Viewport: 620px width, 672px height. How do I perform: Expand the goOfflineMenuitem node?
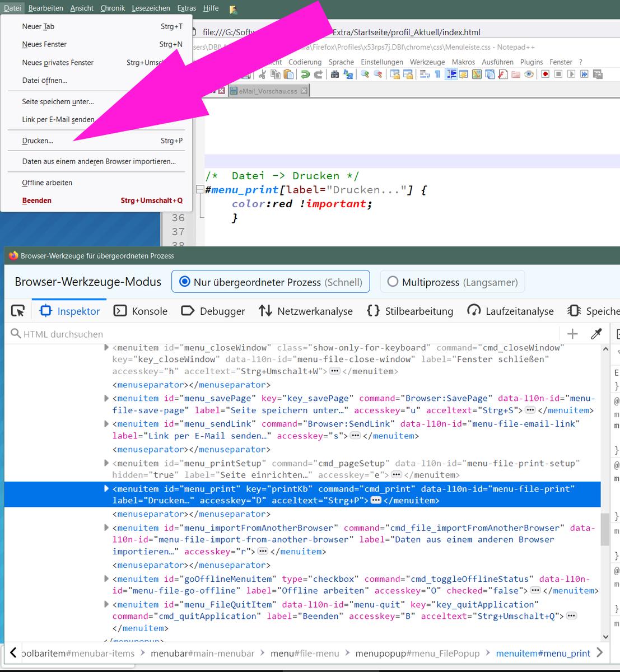[106, 579]
